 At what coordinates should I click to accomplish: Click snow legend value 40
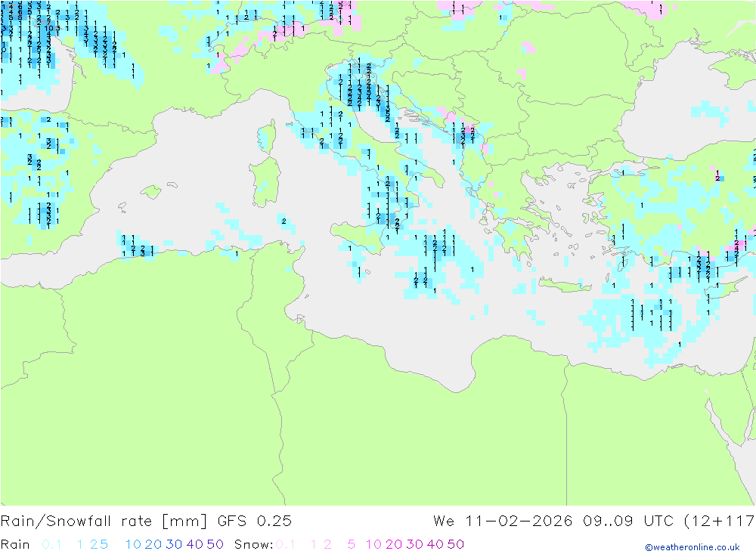(435, 544)
